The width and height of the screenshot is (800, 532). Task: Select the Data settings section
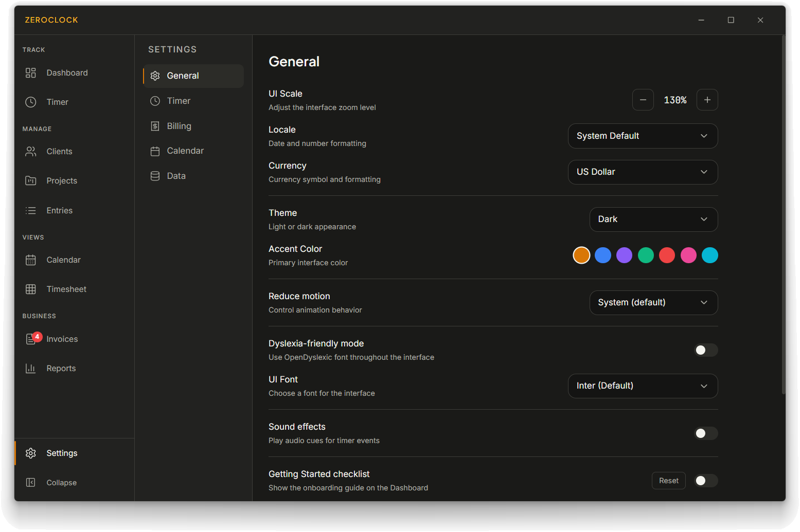pos(176,176)
